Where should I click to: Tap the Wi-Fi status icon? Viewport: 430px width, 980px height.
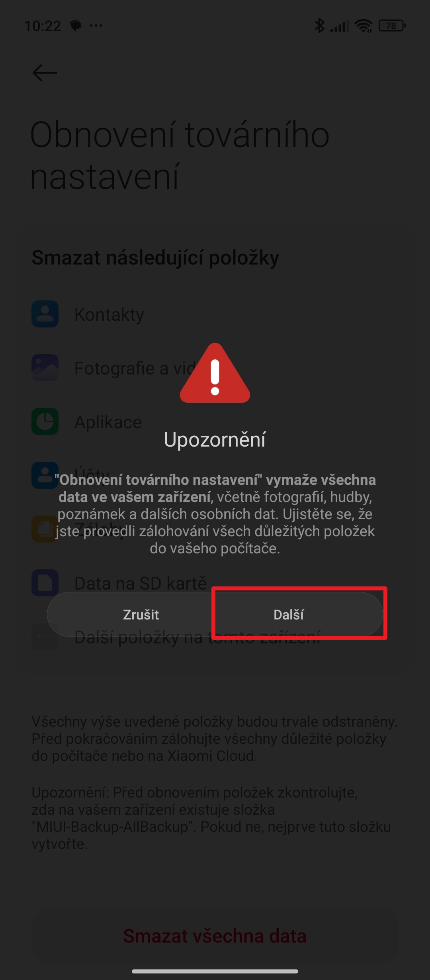point(364,26)
